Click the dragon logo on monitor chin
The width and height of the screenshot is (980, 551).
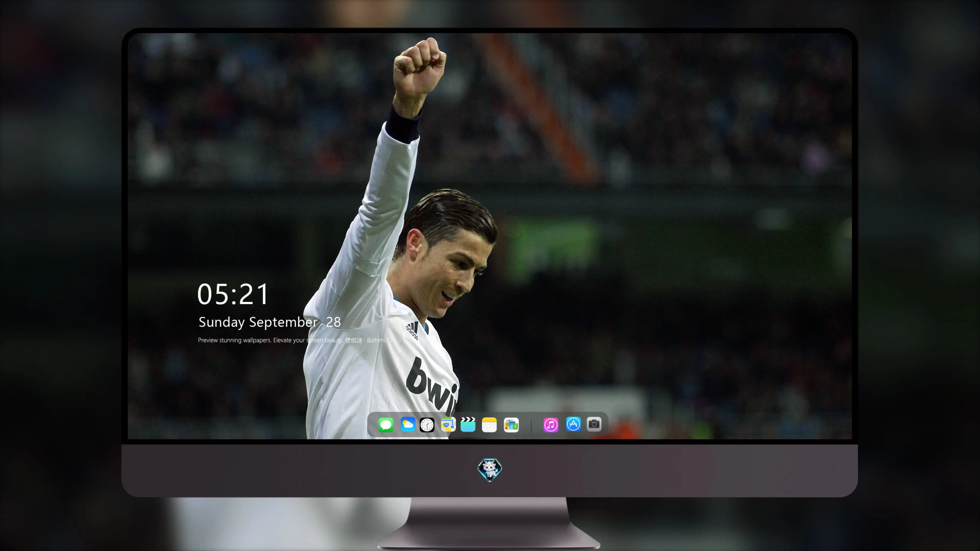click(x=490, y=470)
